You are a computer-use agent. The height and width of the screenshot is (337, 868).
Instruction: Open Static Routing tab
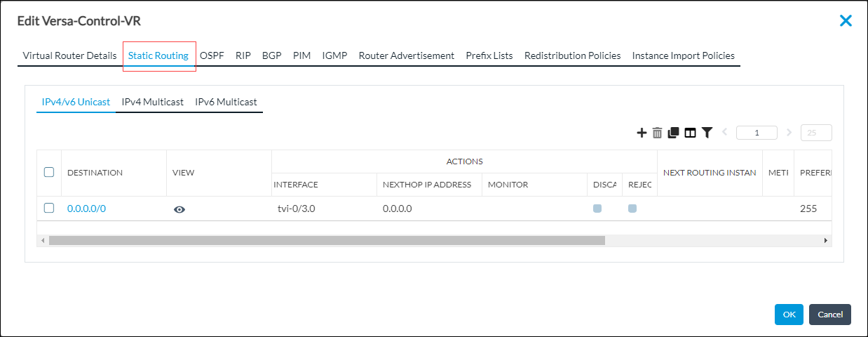pyautogui.click(x=158, y=55)
